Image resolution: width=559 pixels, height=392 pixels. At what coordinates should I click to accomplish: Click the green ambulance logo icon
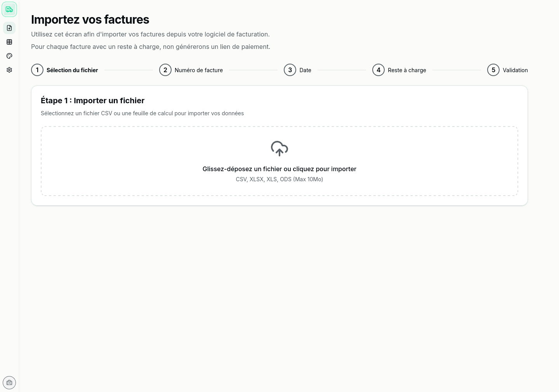(x=9, y=9)
